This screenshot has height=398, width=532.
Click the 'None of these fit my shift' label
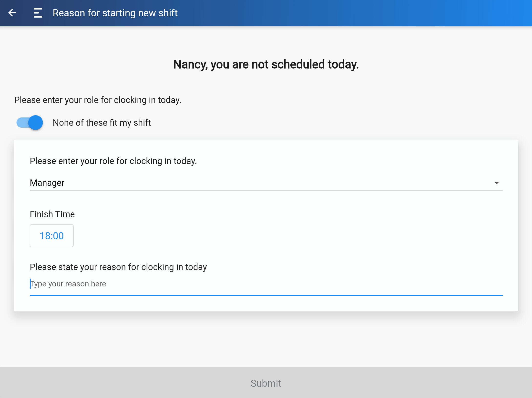click(102, 123)
